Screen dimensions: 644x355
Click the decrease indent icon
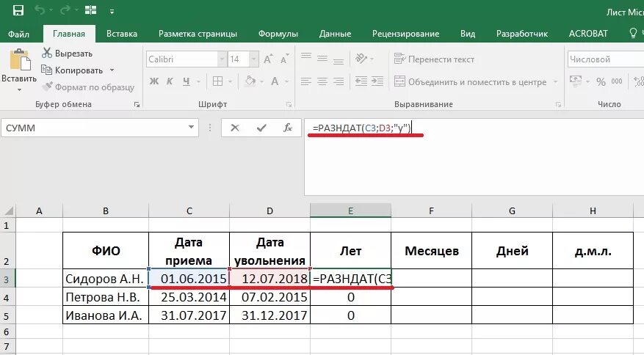tap(361, 81)
